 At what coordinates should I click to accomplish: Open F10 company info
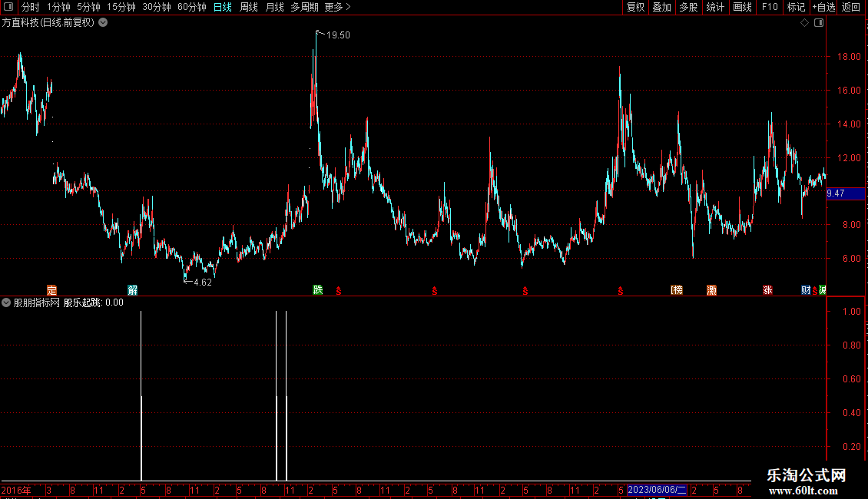tap(770, 7)
